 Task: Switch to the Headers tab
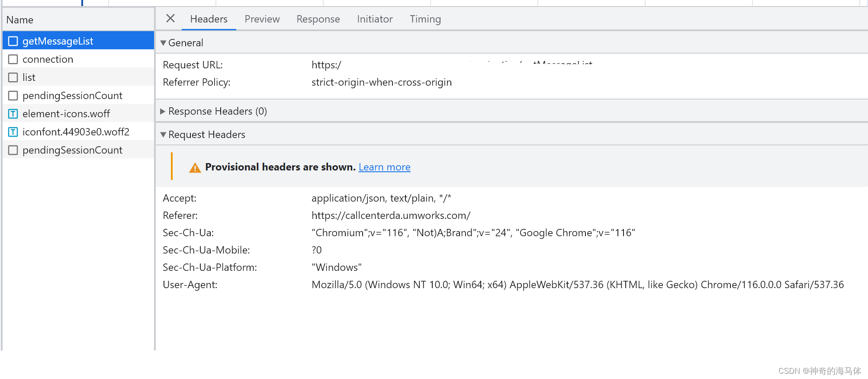coord(209,19)
